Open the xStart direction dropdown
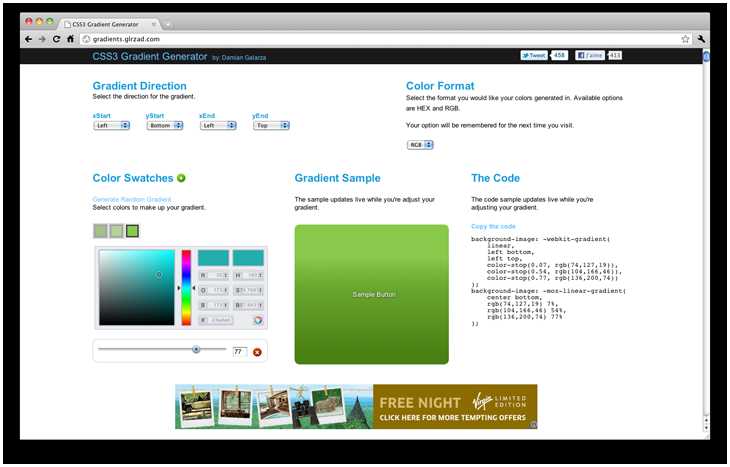Viewport: 730px width, 467px height. pyautogui.click(x=111, y=126)
